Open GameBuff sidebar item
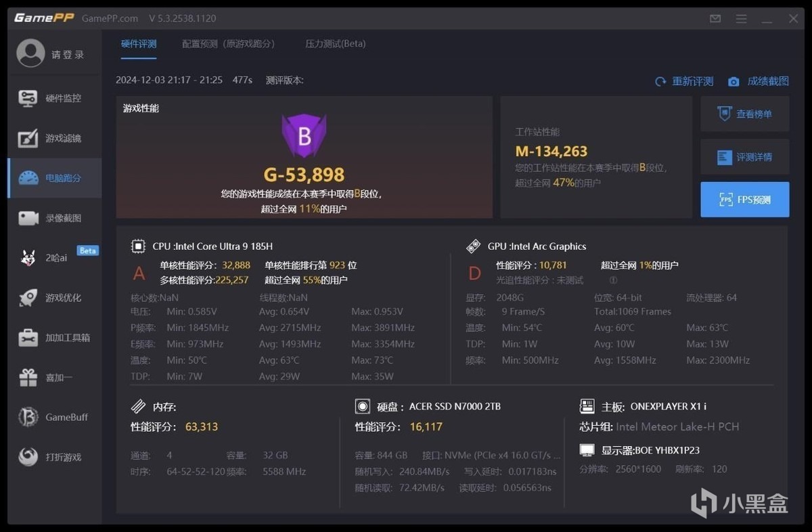The image size is (812, 532). (x=54, y=417)
